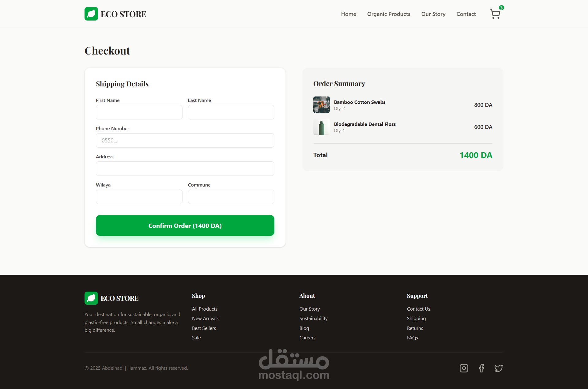Open the Facebook icon in footer
588x389 pixels.
(x=481, y=368)
